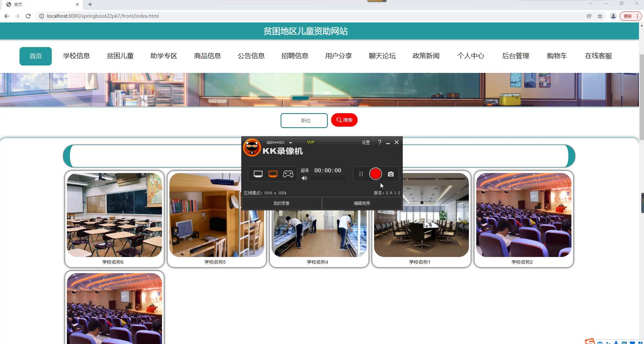Click the VIP label in KK录像机
Image resolution: width=644 pixels, height=344 pixels.
pyautogui.click(x=311, y=142)
